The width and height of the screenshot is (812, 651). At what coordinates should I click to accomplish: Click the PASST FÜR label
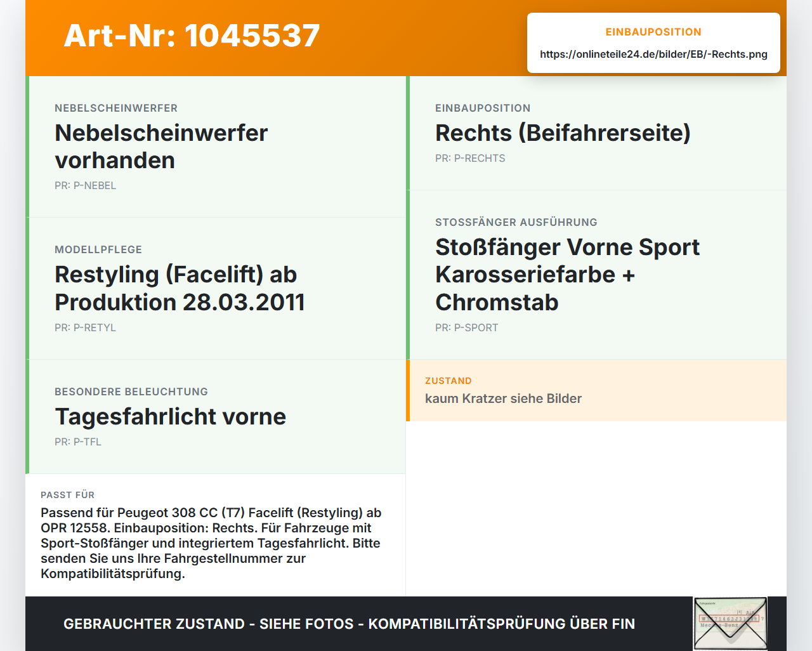tap(67, 495)
